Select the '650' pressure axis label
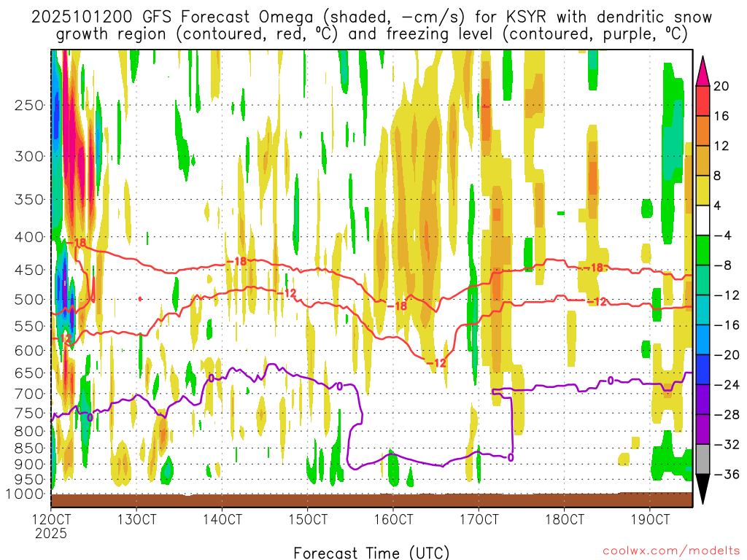Viewport: 747px width, 560px height. click(29, 373)
